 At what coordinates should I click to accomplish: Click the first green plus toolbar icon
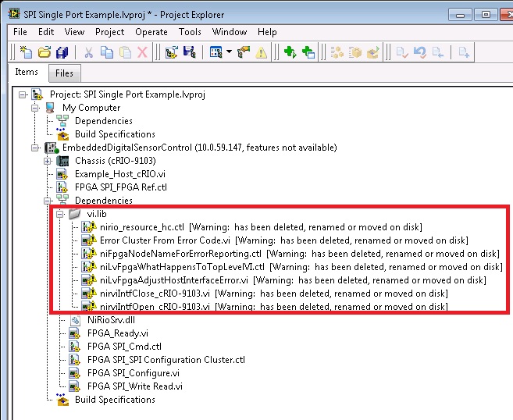290,52
